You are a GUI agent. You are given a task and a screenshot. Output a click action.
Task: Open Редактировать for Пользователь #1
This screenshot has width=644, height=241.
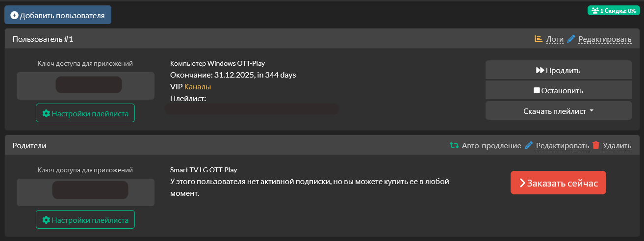point(605,39)
